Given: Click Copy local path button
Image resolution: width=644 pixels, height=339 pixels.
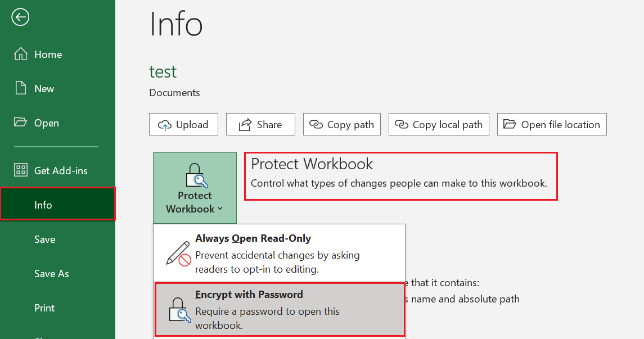Looking at the screenshot, I should click(x=439, y=124).
